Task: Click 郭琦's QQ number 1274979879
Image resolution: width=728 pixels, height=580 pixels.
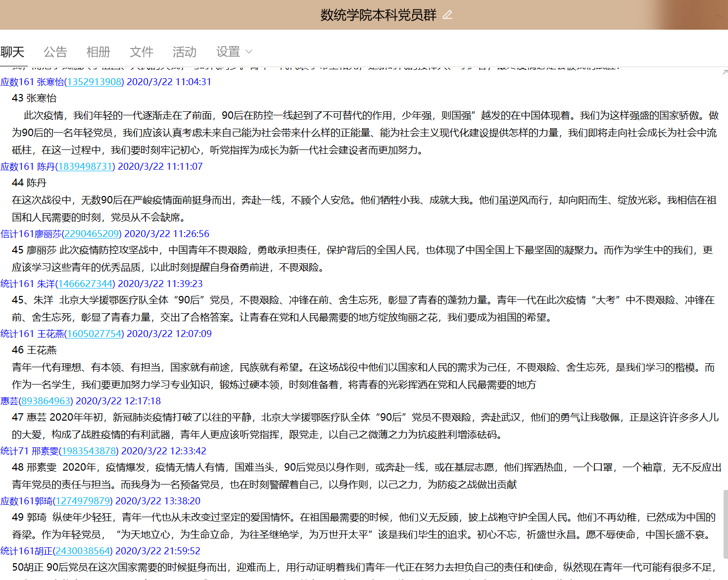Action: pyautogui.click(x=83, y=501)
